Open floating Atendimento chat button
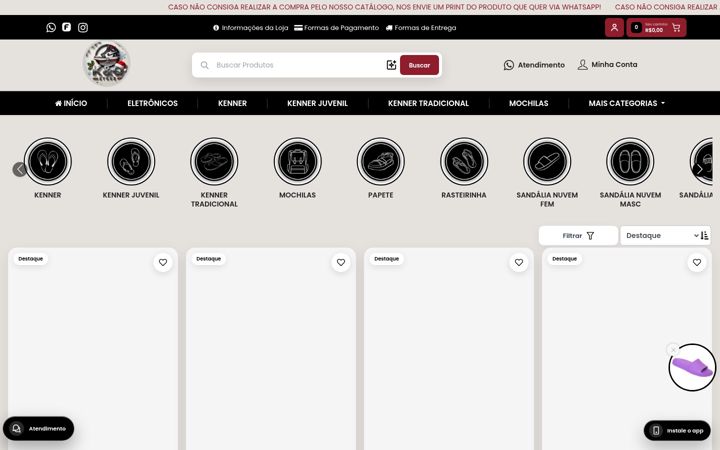Viewport: 720px width, 450px height. (x=39, y=428)
